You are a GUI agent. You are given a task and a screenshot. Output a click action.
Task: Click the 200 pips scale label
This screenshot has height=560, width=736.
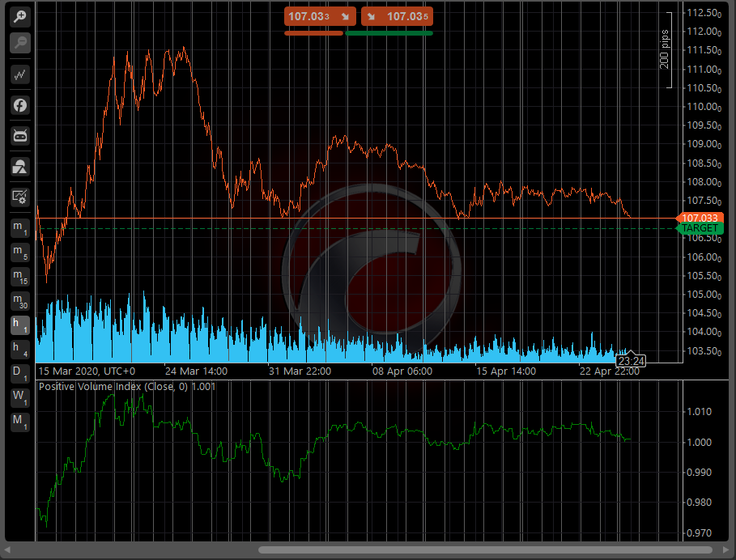coord(664,49)
